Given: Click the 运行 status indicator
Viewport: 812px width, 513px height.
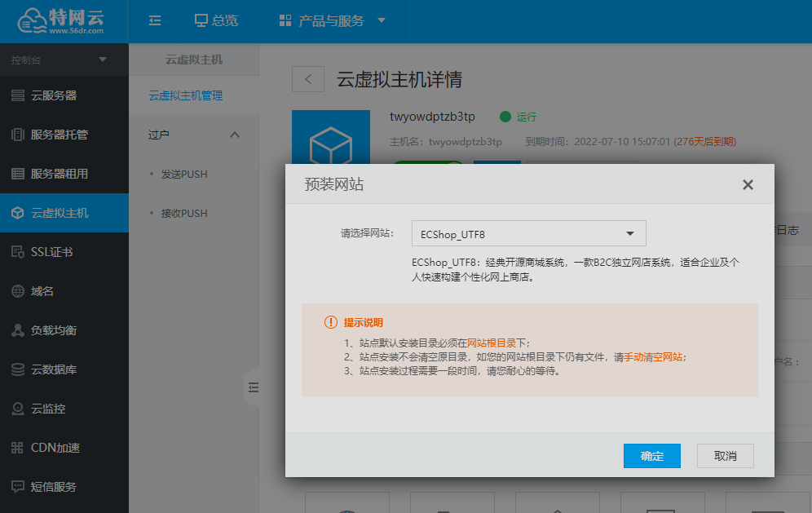Looking at the screenshot, I should (518, 117).
